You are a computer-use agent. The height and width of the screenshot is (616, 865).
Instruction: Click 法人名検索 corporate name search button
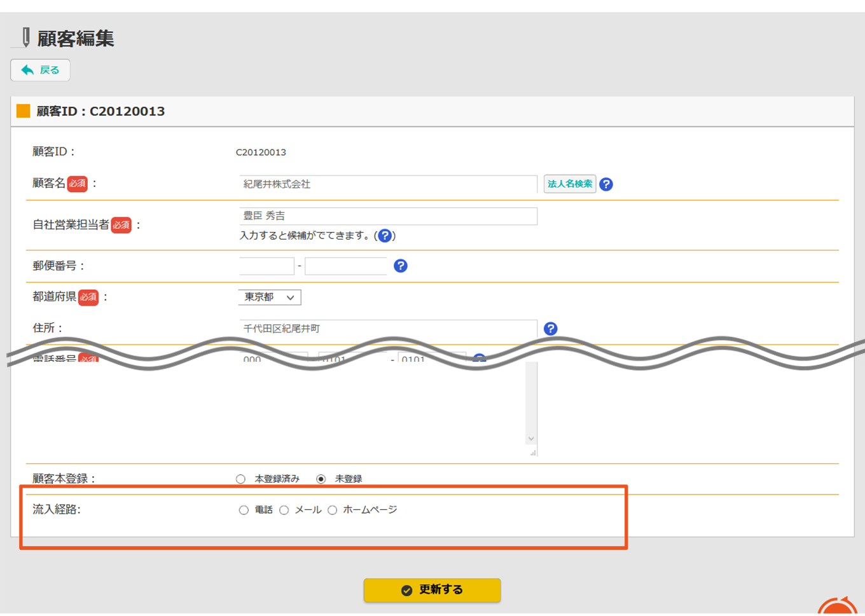[x=570, y=184]
